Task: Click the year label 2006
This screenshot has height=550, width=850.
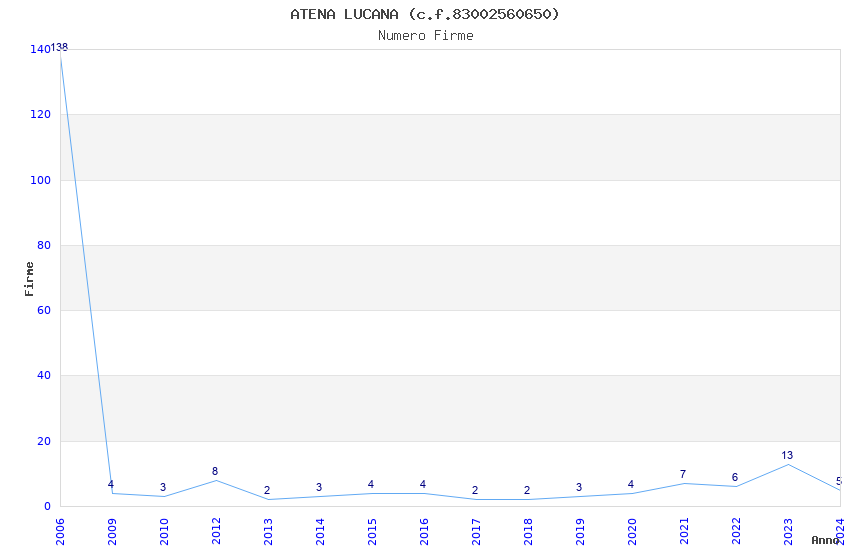Action: [60, 532]
